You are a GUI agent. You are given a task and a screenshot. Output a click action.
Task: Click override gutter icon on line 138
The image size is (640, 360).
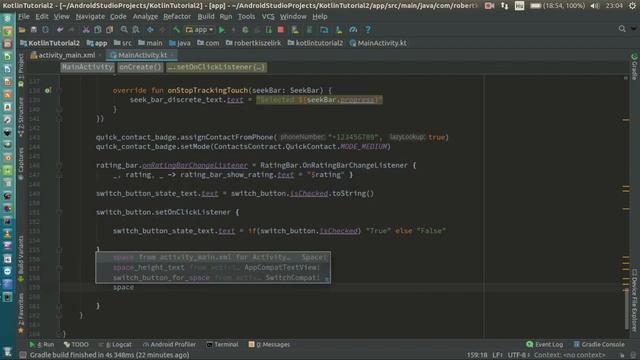(48, 91)
